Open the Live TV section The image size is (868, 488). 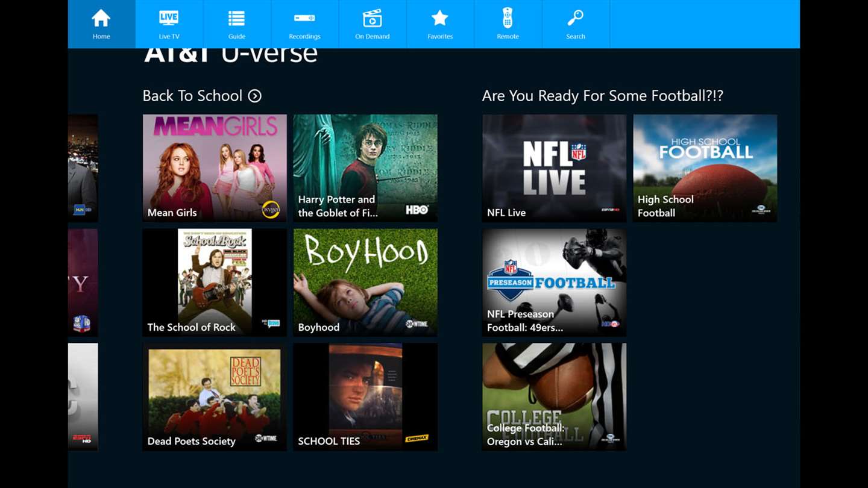(169, 24)
